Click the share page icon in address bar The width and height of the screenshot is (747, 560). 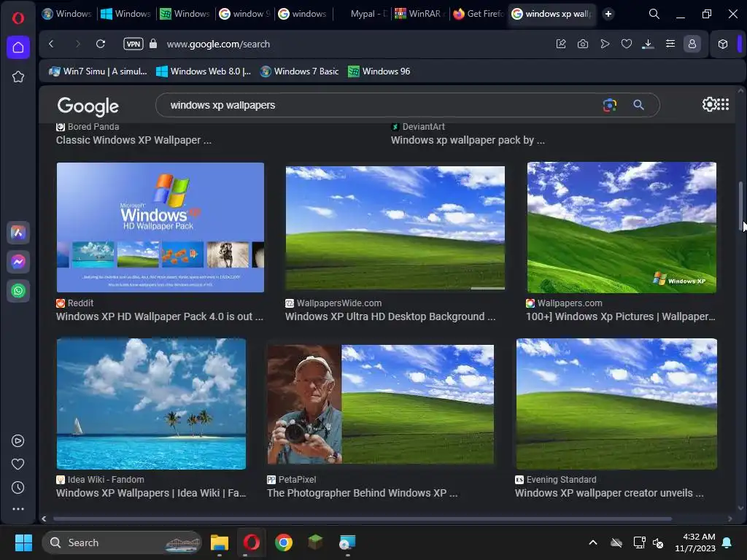(561, 44)
